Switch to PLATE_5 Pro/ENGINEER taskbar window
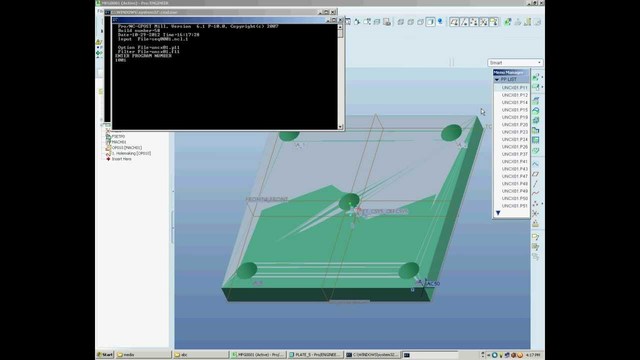The width and height of the screenshot is (640, 360). pos(315,355)
